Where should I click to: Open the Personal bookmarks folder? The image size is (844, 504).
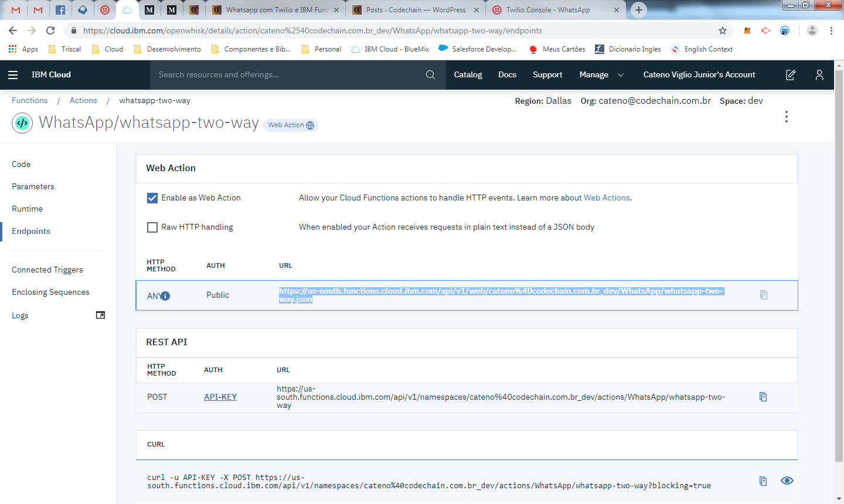(321, 49)
